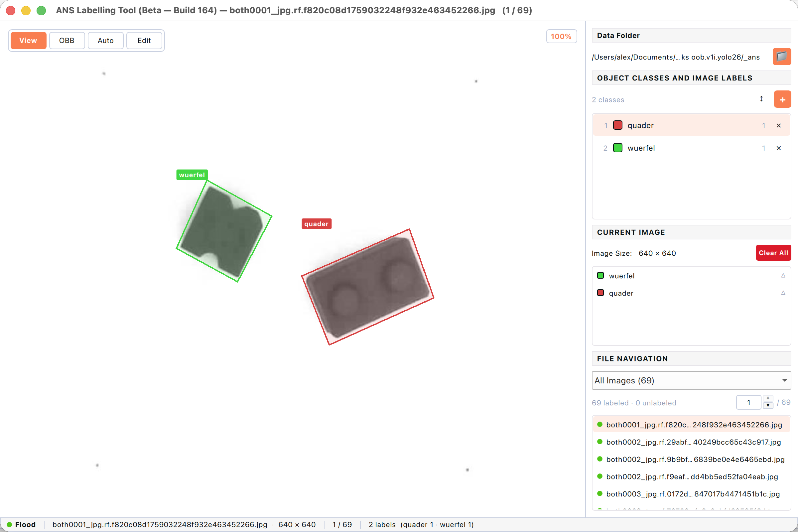Click the green status dot of both0003 file
Screen dimensions: 798x532
pos(600,494)
